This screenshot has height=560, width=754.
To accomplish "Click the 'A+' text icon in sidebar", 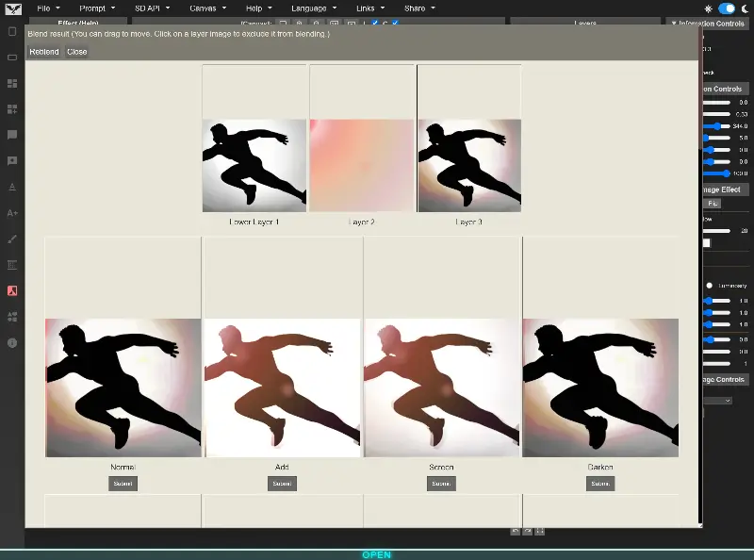I will click(12, 213).
